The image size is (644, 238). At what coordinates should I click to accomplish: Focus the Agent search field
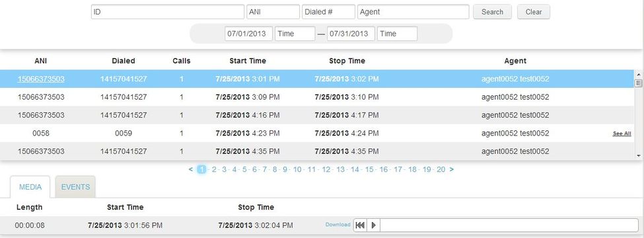tap(413, 12)
